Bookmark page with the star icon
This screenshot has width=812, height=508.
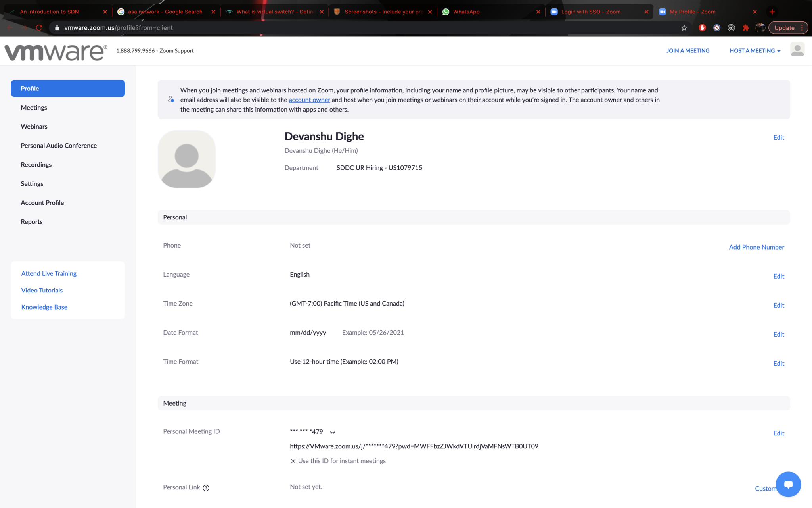click(684, 28)
